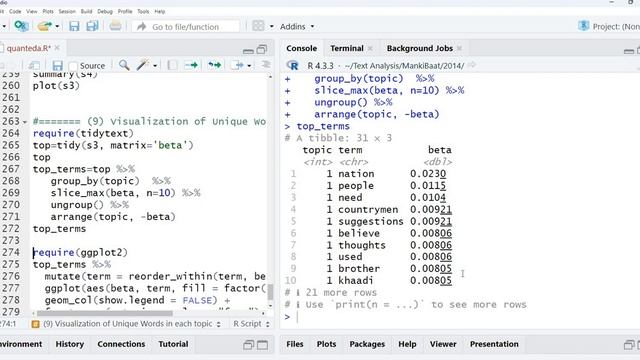Switch to the Terminal tab
The image size is (640, 360).
[x=347, y=48]
